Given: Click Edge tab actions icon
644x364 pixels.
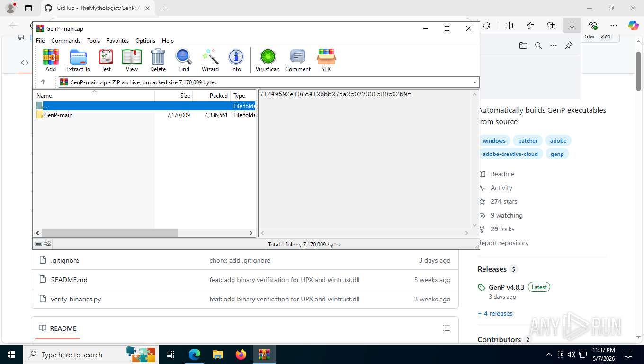Looking at the screenshot, I should tap(28, 8).
